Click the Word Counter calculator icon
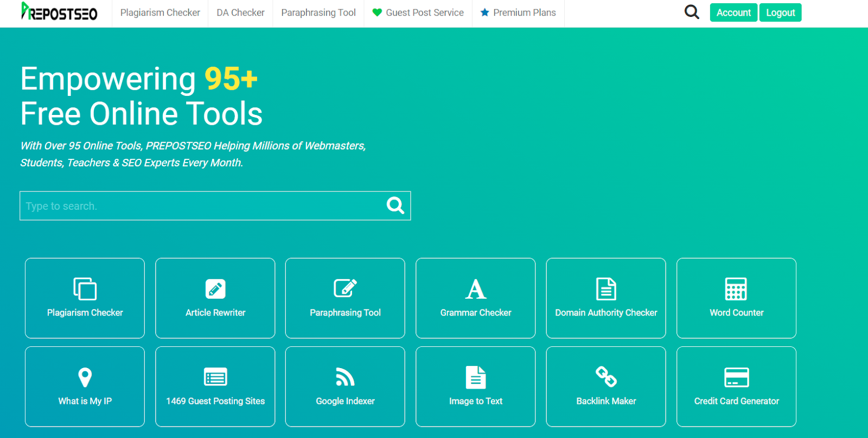The image size is (868, 438). 736,289
